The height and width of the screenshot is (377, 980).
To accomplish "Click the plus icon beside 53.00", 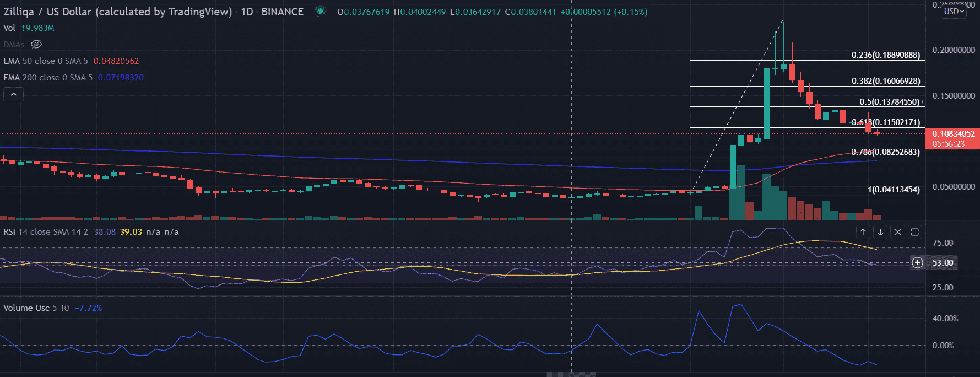I will click(x=917, y=263).
